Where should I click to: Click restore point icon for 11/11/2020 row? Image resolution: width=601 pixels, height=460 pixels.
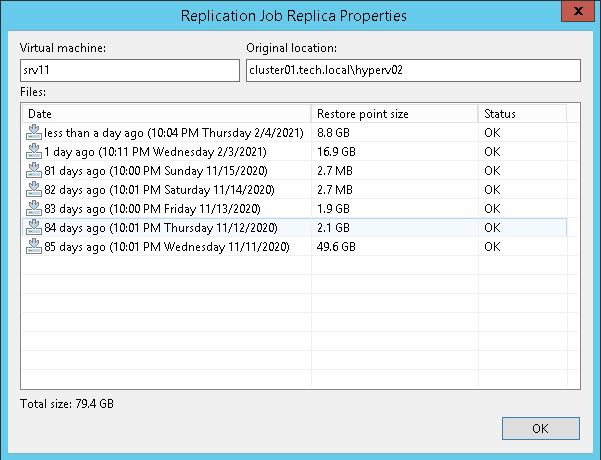coord(34,246)
